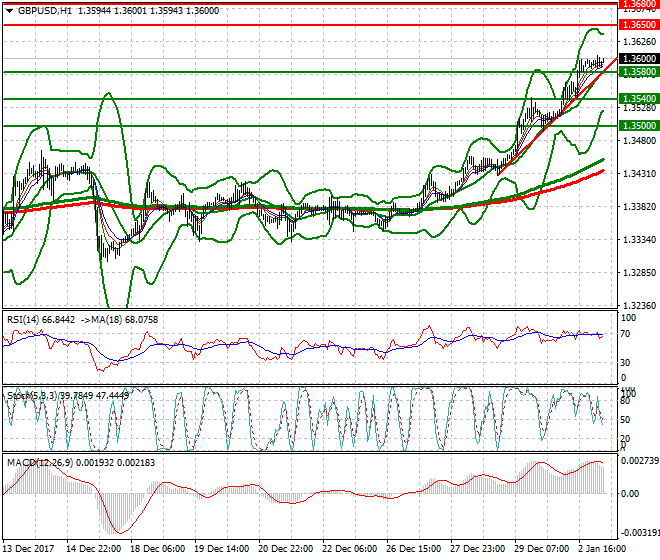The height and width of the screenshot is (560, 660).
Task: Select the 20 Dec 22:00 time axis label
Action: click(x=285, y=549)
